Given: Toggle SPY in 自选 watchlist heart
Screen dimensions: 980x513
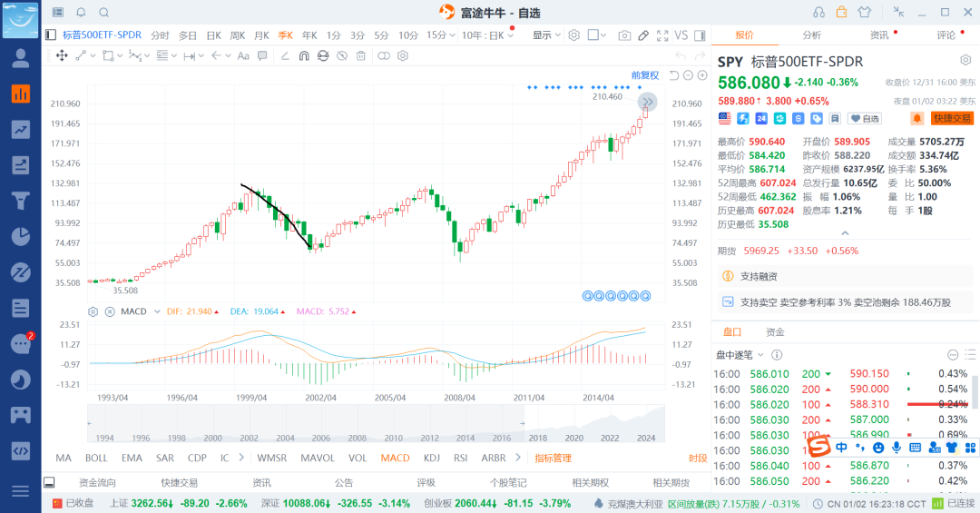Looking at the screenshot, I should [x=865, y=118].
